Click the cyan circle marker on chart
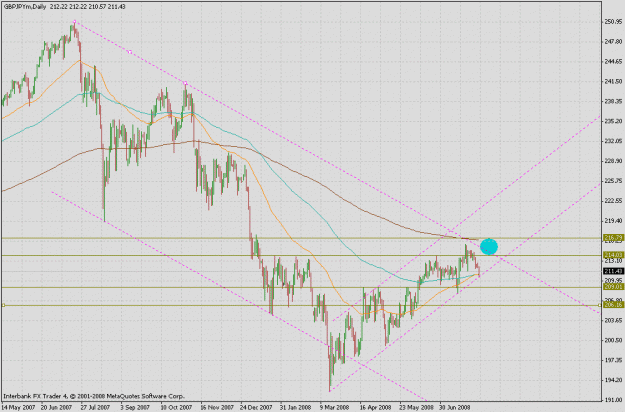This screenshot has height=412, width=625. (489, 247)
